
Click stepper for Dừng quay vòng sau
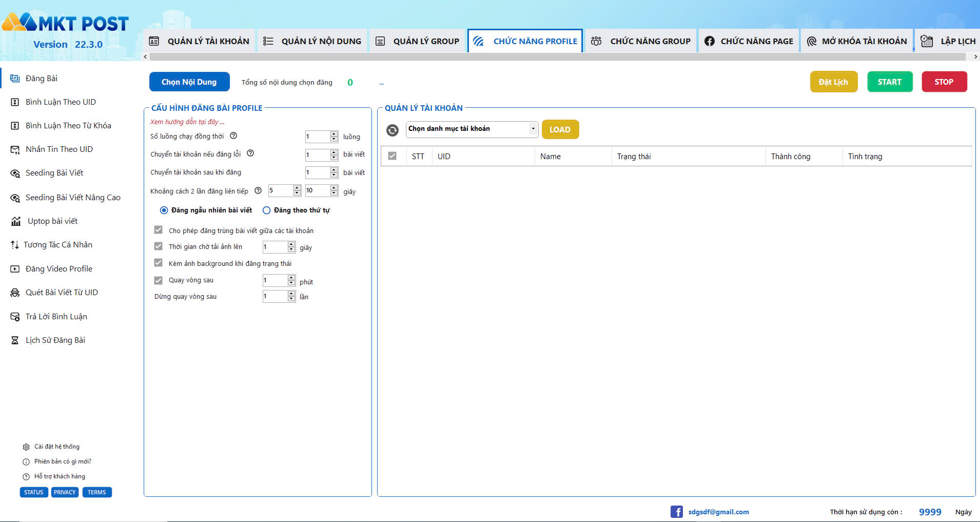click(291, 296)
